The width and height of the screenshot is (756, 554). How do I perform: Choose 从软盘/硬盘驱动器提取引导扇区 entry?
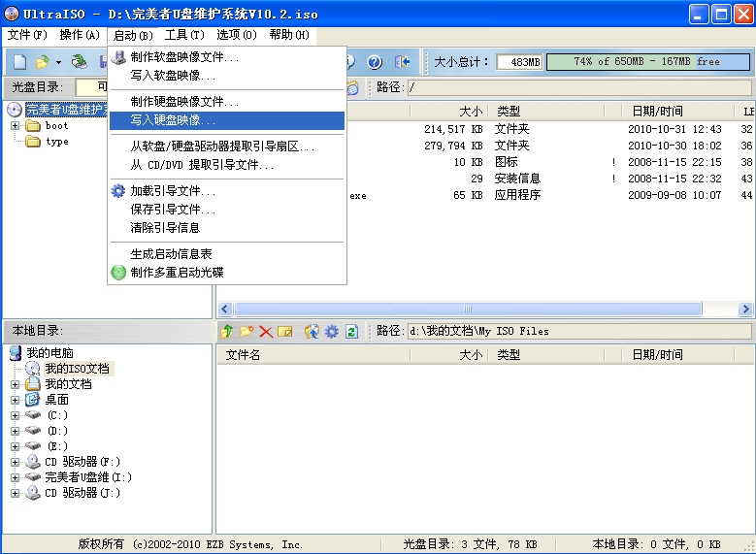227,147
